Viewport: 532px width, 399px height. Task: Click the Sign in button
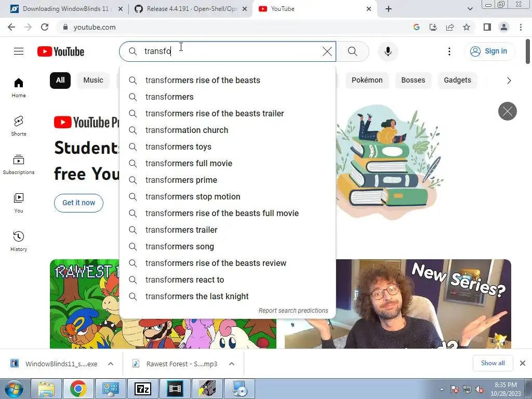pos(489,51)
